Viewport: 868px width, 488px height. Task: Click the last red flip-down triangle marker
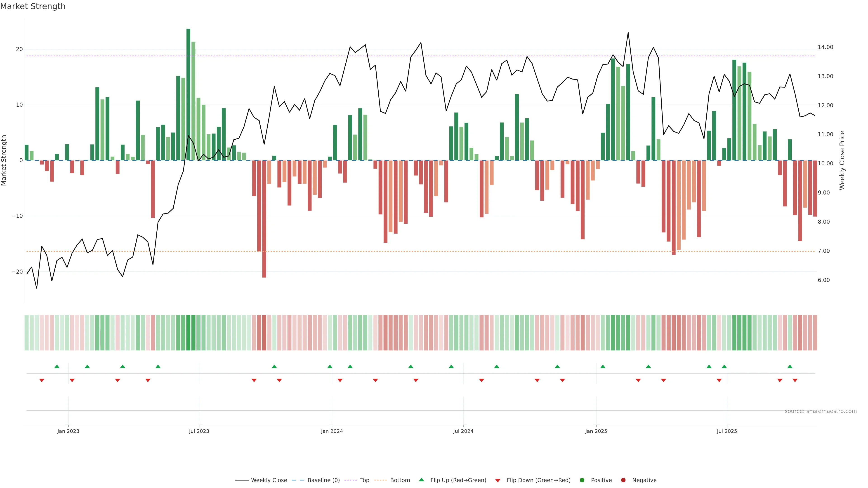coord(795,380)
